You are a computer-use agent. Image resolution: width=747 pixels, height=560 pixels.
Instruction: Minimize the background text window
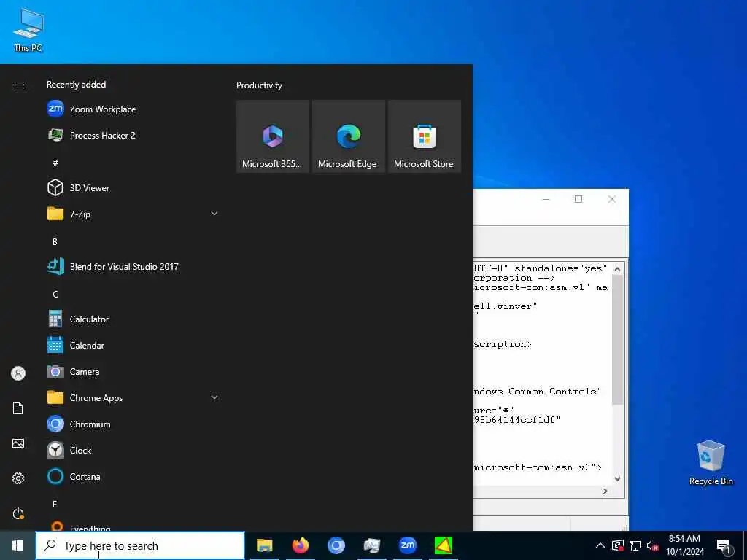(546, 199)
